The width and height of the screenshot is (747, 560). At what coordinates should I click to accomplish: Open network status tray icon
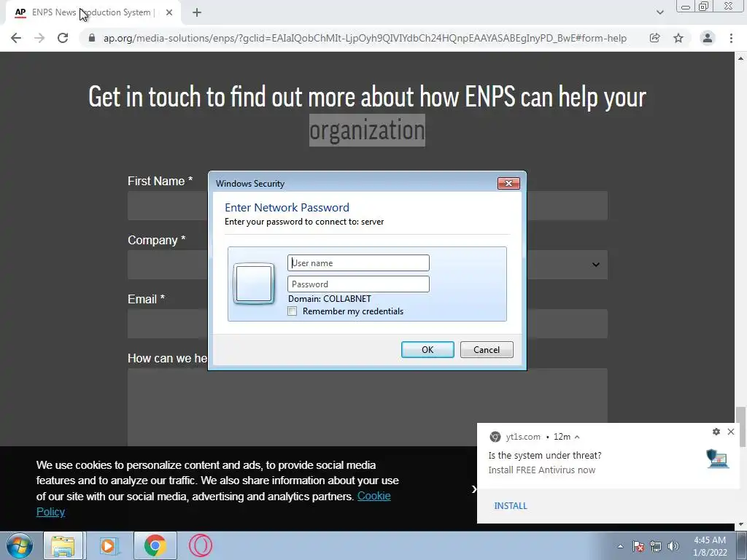656,547
